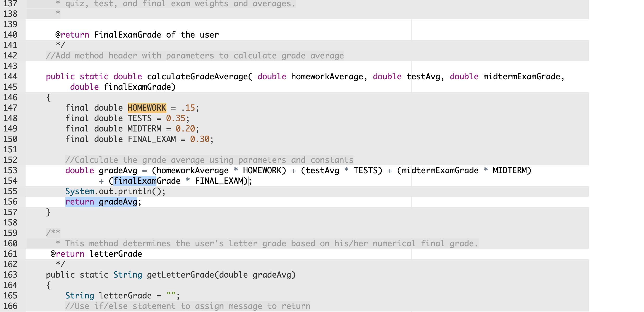Select the parameter double finalExamGrade
Screen dimensions: 644x312
pyautogui.click(x=123, y=87)
